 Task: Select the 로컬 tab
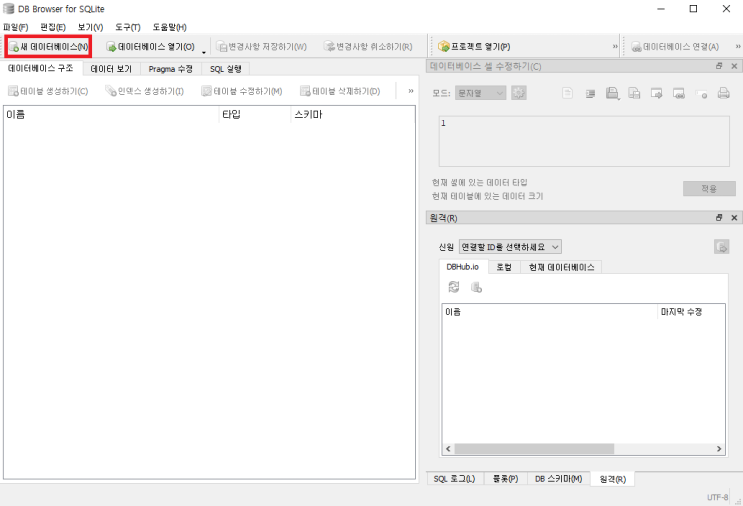(504, 267)
